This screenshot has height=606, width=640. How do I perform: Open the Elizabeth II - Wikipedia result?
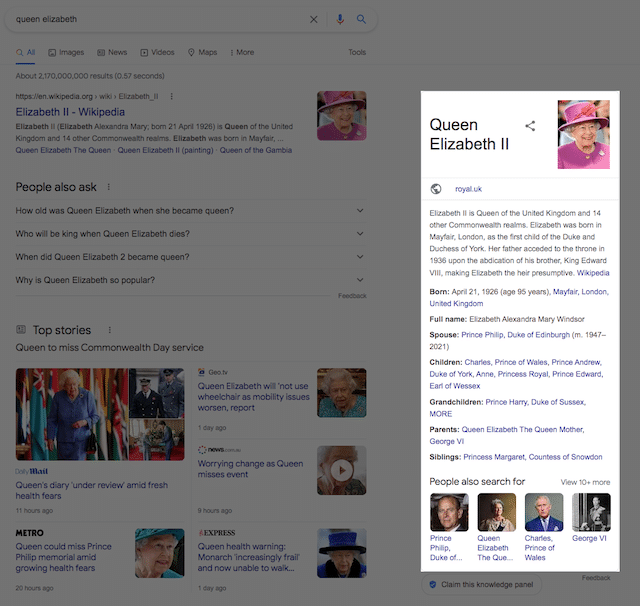pyautogui.click(x=70, y=112)
